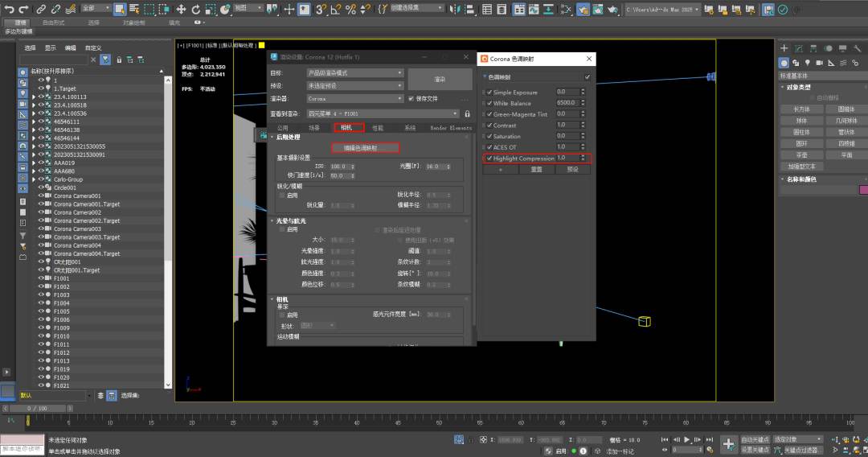Expand the 23.4.100113 tree item
The width and height of the screenshot is (868, 457).
point(34,97)
